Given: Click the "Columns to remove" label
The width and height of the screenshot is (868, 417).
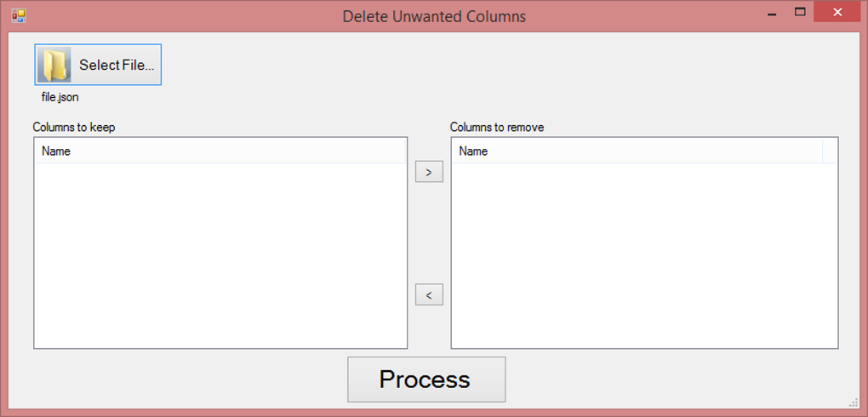Looking at the screenshot, I should pos(497,128).
